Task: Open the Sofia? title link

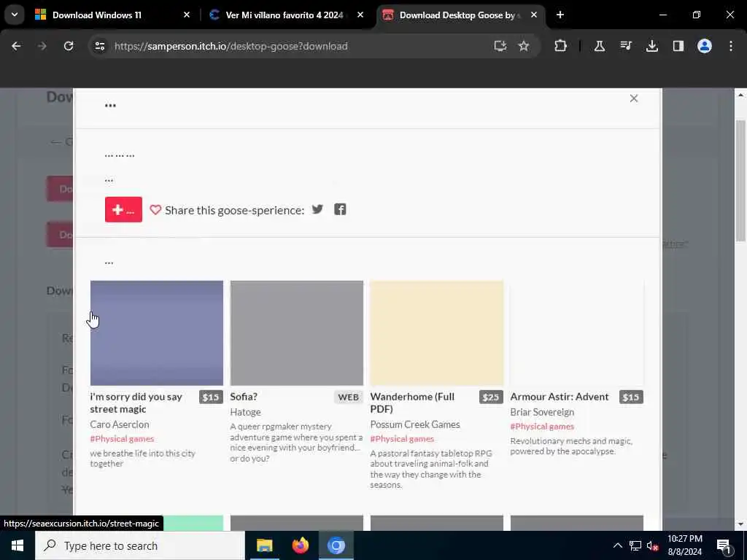Action: tap(244, 397)
